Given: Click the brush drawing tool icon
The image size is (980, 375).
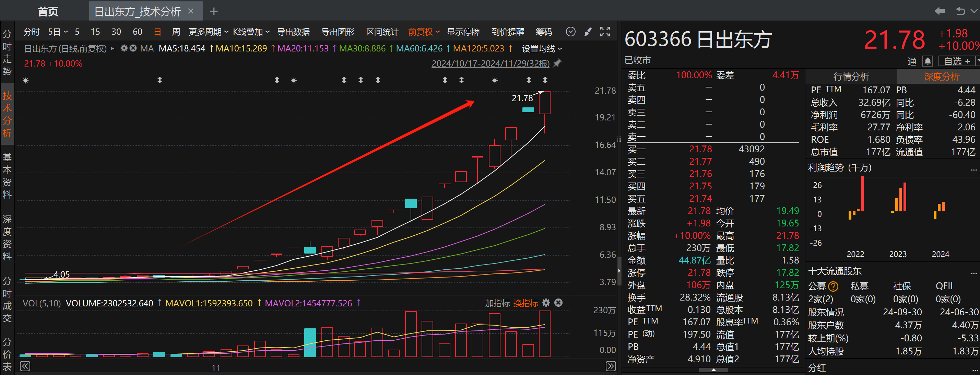Looking at the screenshot, I should 588,32.
